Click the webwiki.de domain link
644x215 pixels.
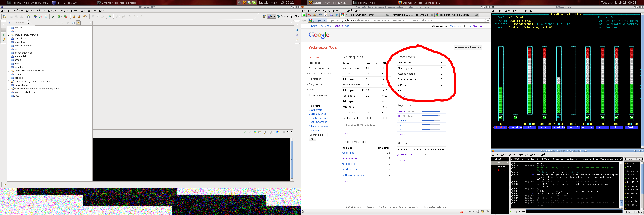tap(348, 153)
